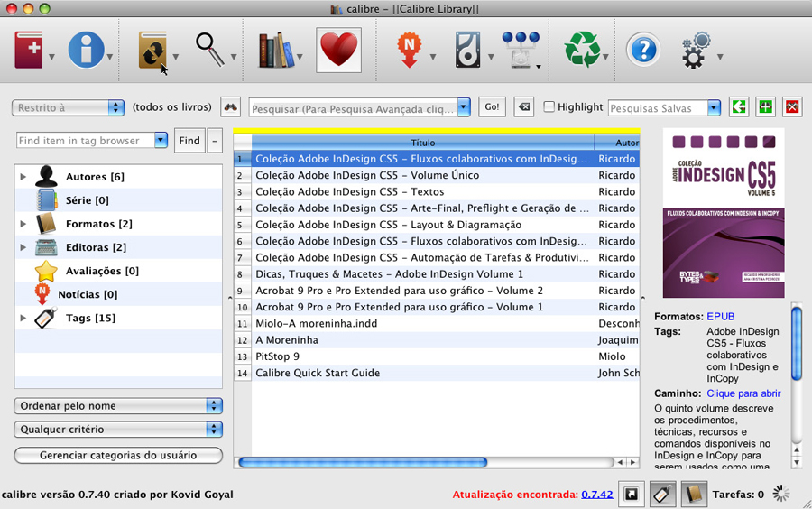Click the library bookshelf icon
812x509 pixels.
[276, 50]
